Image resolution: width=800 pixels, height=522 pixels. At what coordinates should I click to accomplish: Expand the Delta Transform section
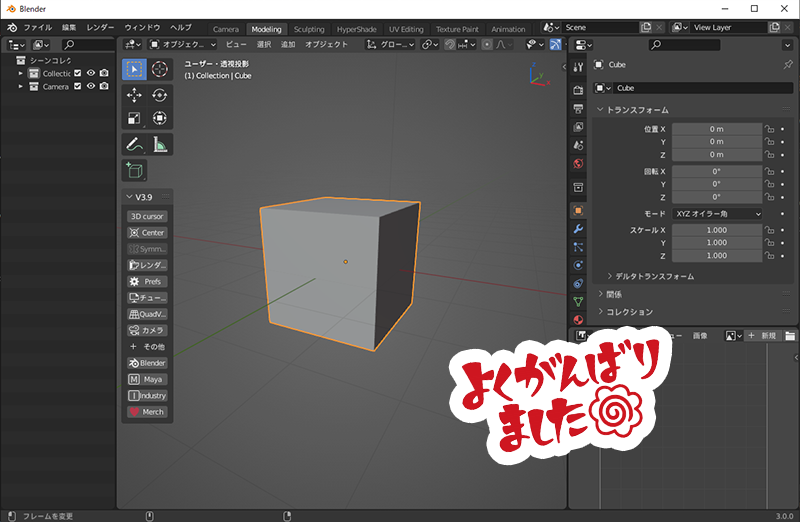[x=655, y=276]
